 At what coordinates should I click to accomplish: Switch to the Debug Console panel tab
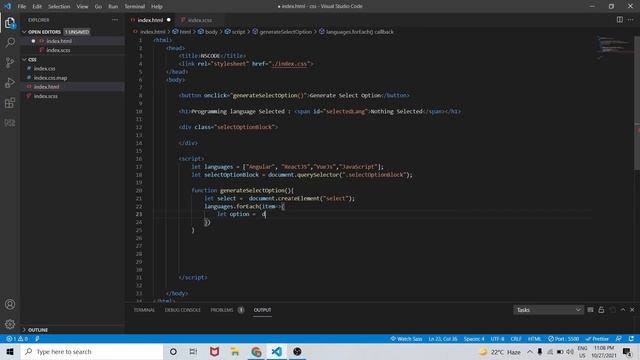point(183,310)
